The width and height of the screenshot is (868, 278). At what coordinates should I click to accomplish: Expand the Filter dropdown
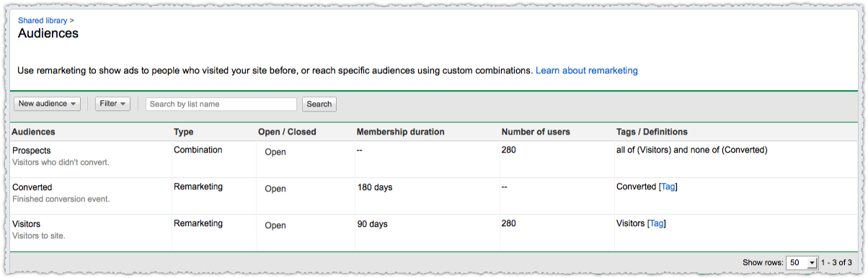pyautogui.click(x=113, y=104)
